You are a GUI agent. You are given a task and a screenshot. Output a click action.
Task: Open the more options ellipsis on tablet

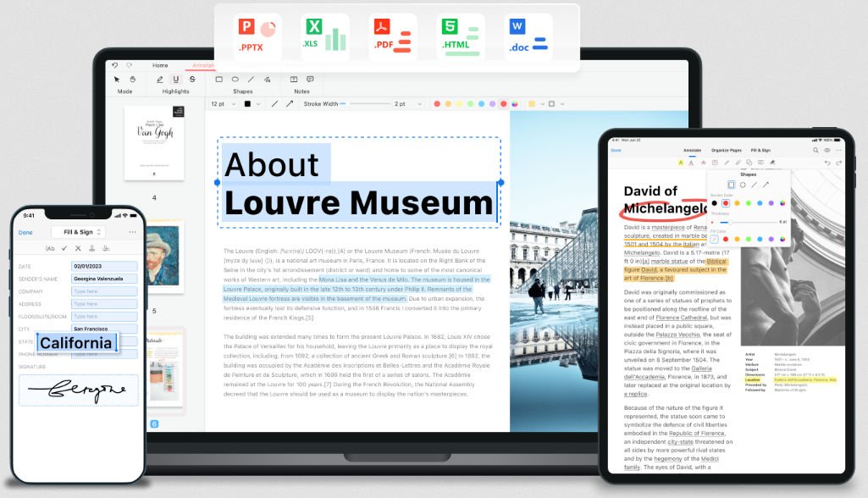click(838, 150)
